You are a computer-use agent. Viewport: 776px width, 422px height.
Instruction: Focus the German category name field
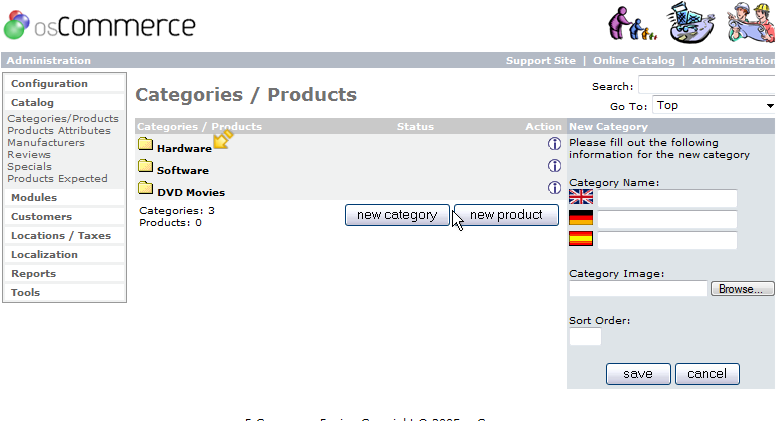pyautogui.click(x=667, y=219)
